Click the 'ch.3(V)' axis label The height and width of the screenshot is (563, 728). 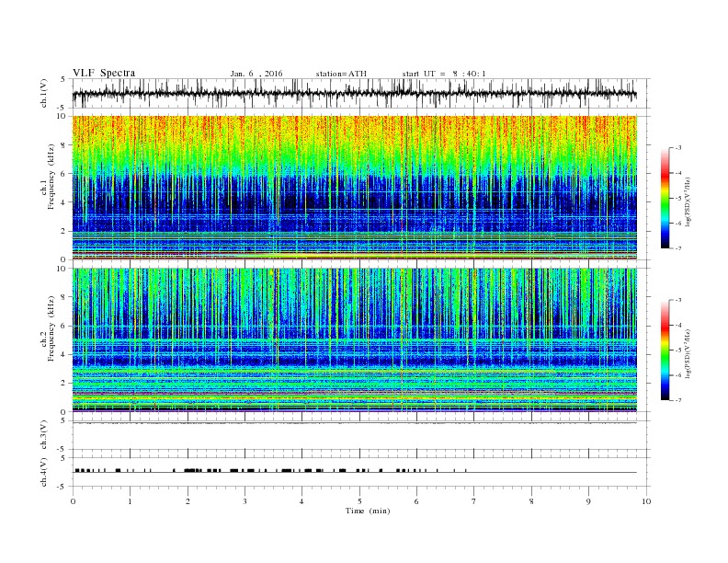coord(44,435)
